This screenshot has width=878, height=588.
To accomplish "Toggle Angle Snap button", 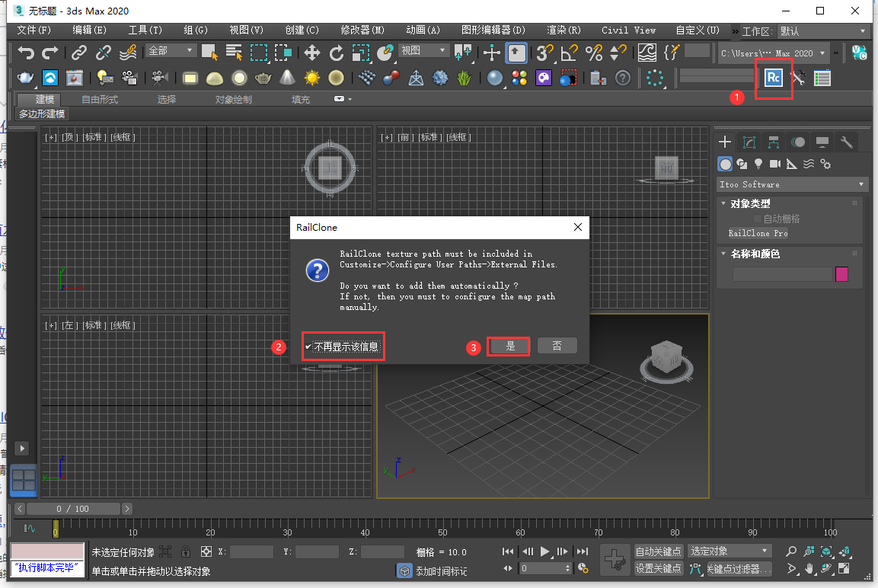I will click(569, 53).
